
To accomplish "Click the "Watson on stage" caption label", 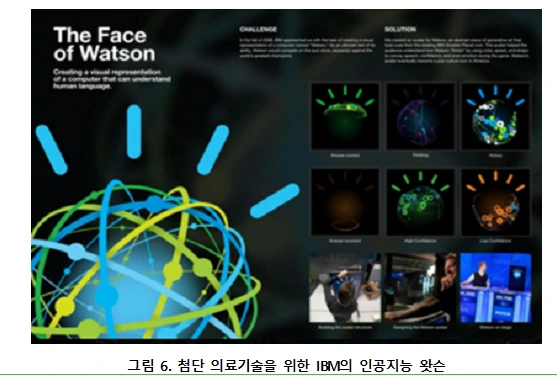I will point(495,327).
